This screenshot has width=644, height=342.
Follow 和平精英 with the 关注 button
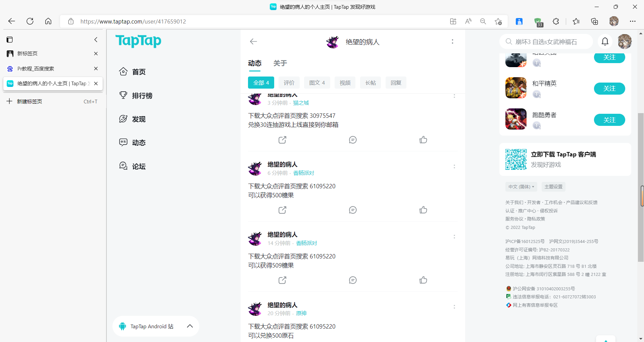609,89
